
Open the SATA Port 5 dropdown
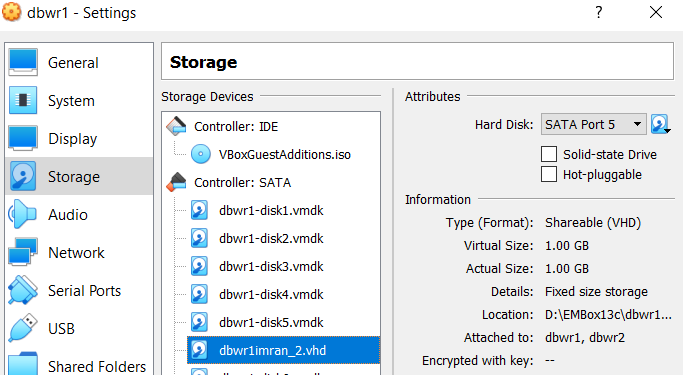(594, 125)
